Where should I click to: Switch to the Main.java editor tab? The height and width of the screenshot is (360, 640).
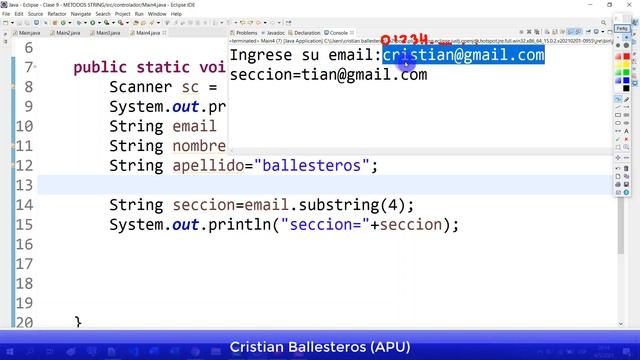(x=27, y=33)
